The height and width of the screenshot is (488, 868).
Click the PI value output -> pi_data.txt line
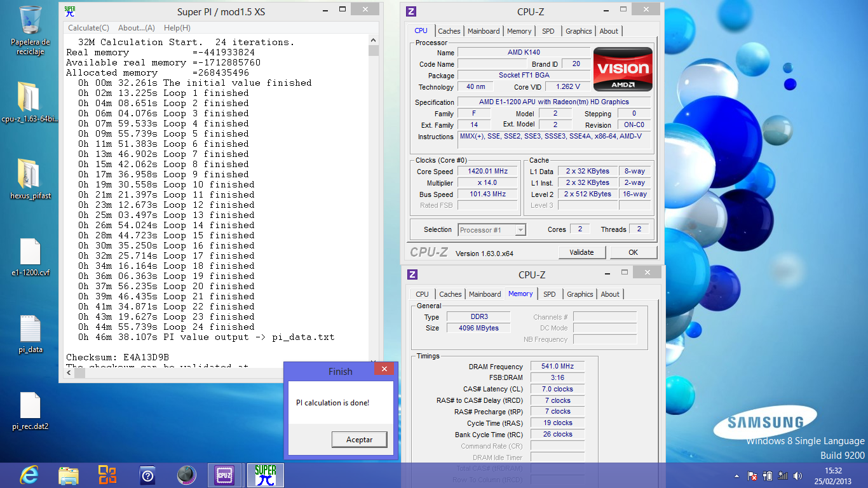click(x=207, y=337)
